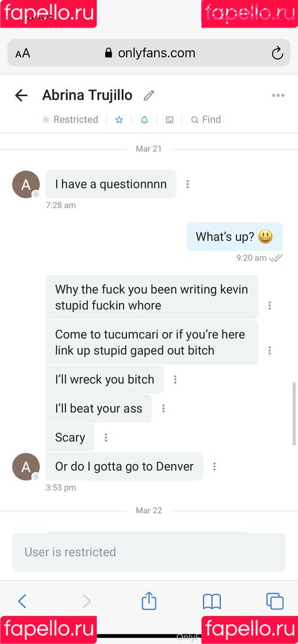Click the chat vertical scrollbar thumb
Image resolution: width=298 pixels, height=644 pixels.
pos(293,414)
